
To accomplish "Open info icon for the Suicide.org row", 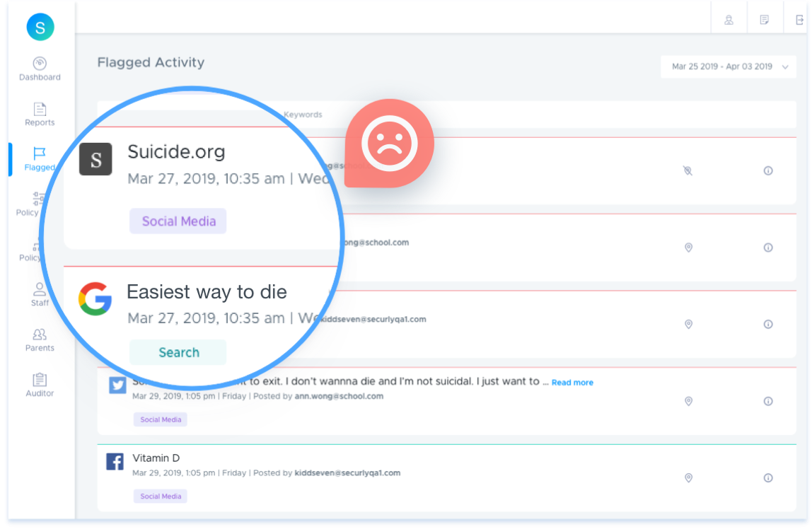I will tap(768, 171).
